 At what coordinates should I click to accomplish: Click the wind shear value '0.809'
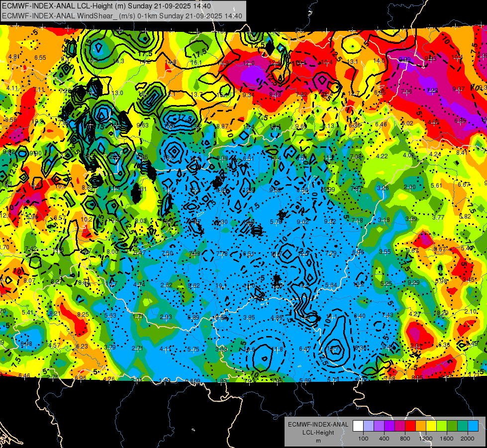[193, 381]
